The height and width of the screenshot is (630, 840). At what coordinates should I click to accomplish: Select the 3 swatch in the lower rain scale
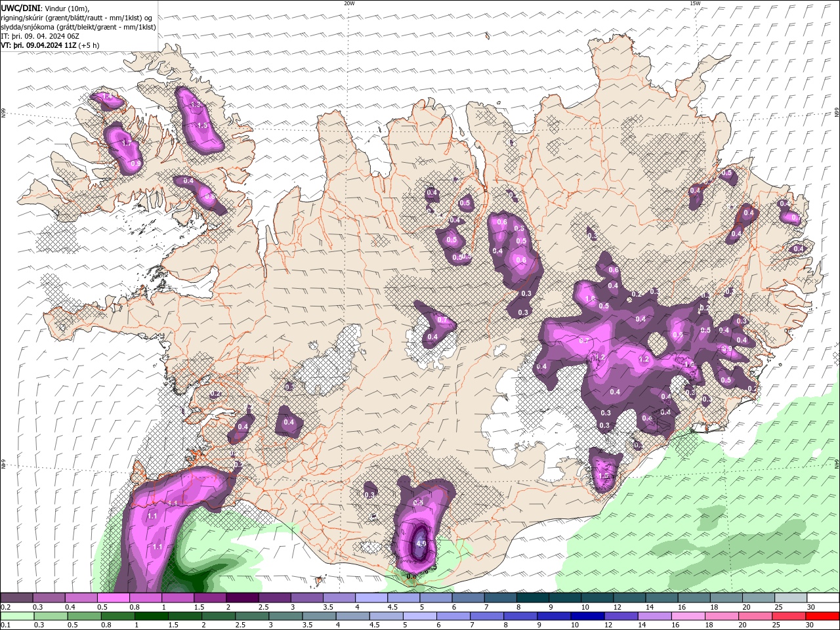pyautogui.click(x=285, y=616)
